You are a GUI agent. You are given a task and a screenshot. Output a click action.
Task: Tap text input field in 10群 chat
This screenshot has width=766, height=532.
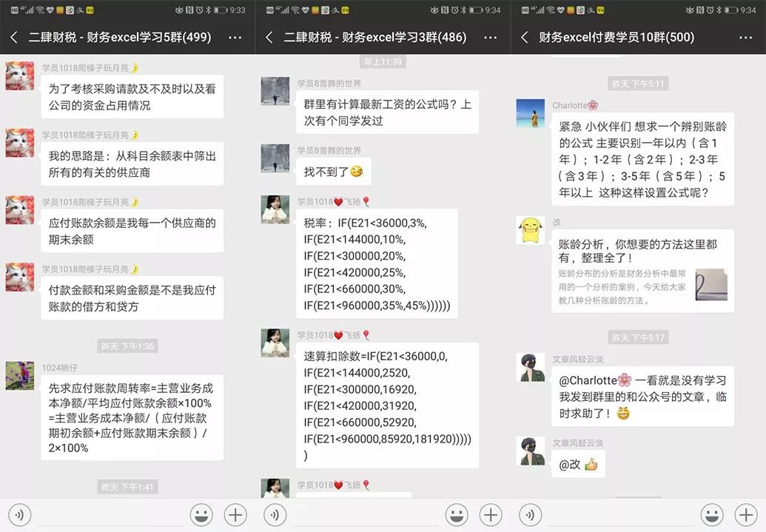[620, 515]
